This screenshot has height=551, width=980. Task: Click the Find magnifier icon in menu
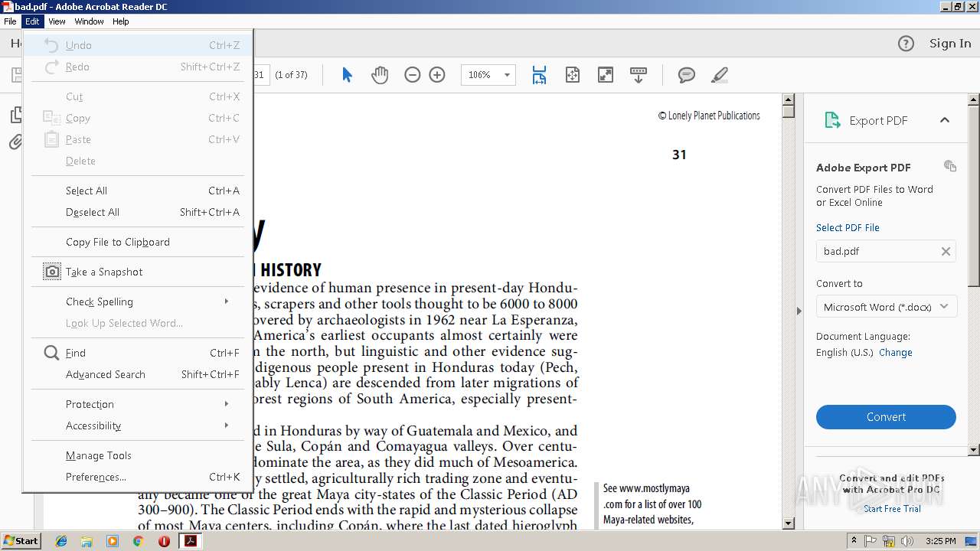click(51, 353)
